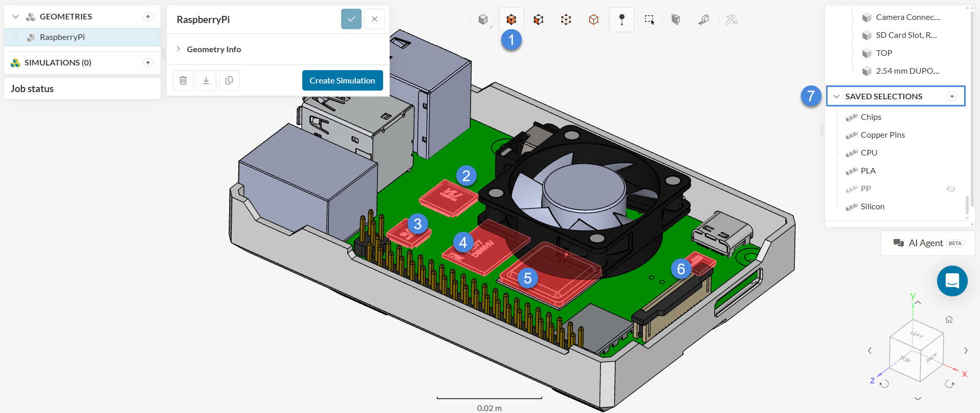Select RaspberryPi in the geometries tree
This screenshot has width=980, height=413.
tap(62, 37)
